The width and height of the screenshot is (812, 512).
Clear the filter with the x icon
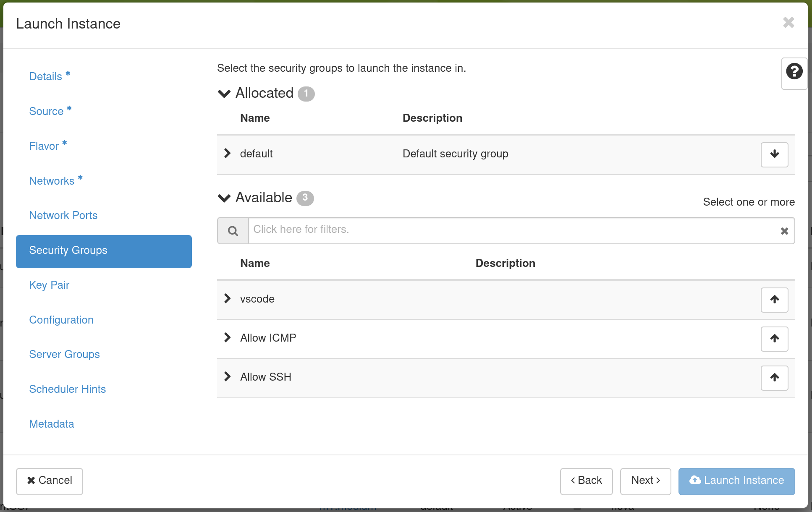tap(784, 231)
